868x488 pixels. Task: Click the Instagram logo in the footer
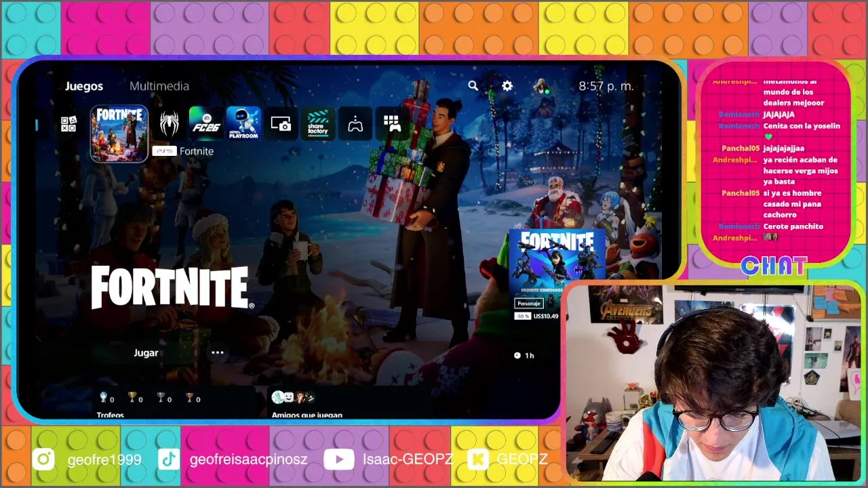(43, 460)
